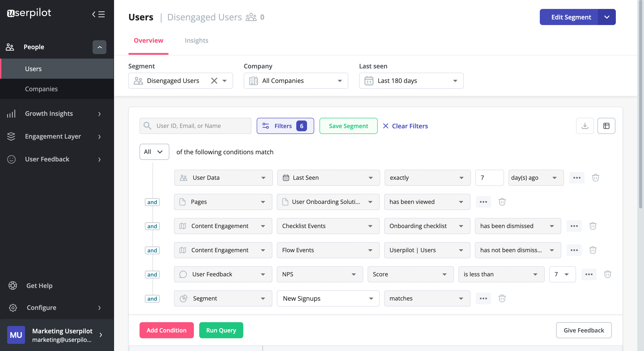
Task: Open the Edit Segment arrow dropdown
Action: (606, 17)
